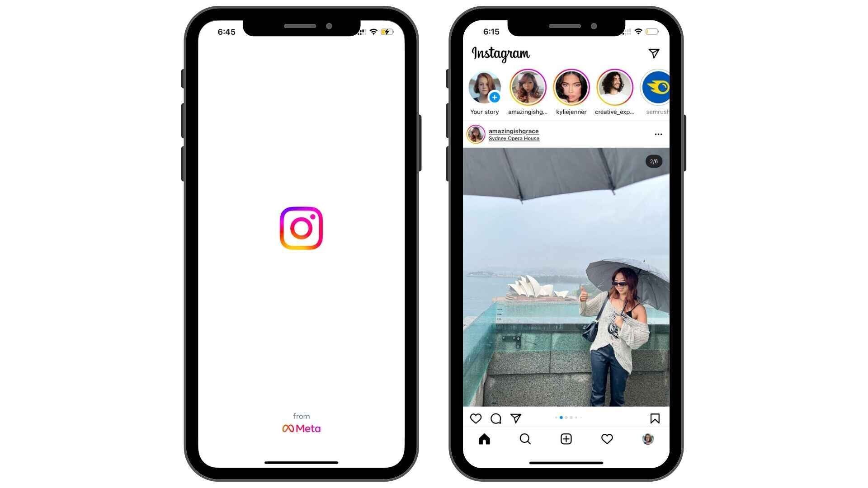
Task: Tap the Instagram direct send icon
Action: (654, 53)
